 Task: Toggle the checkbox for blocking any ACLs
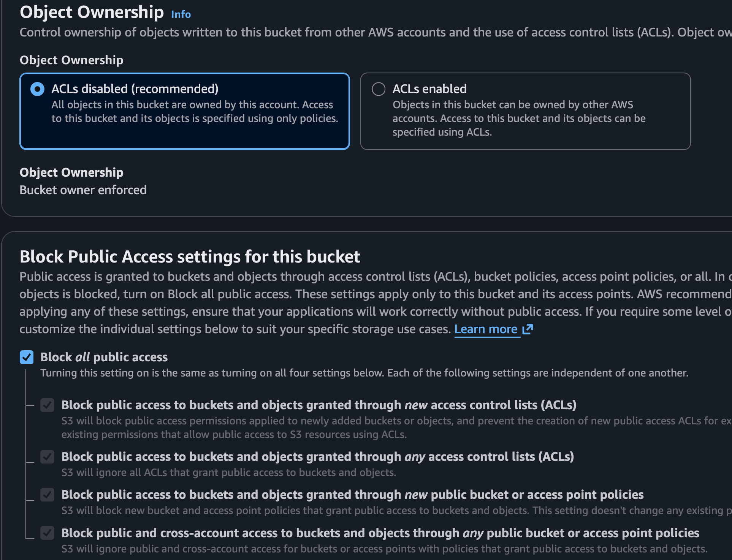(x=48, y=457)
